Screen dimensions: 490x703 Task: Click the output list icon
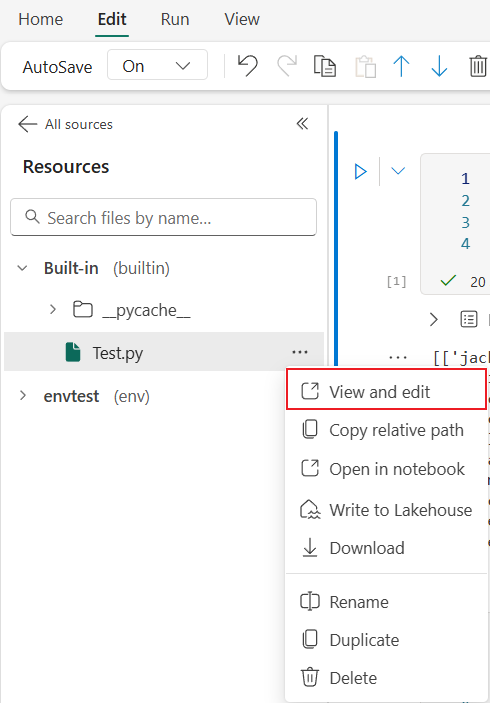[469, 319]
